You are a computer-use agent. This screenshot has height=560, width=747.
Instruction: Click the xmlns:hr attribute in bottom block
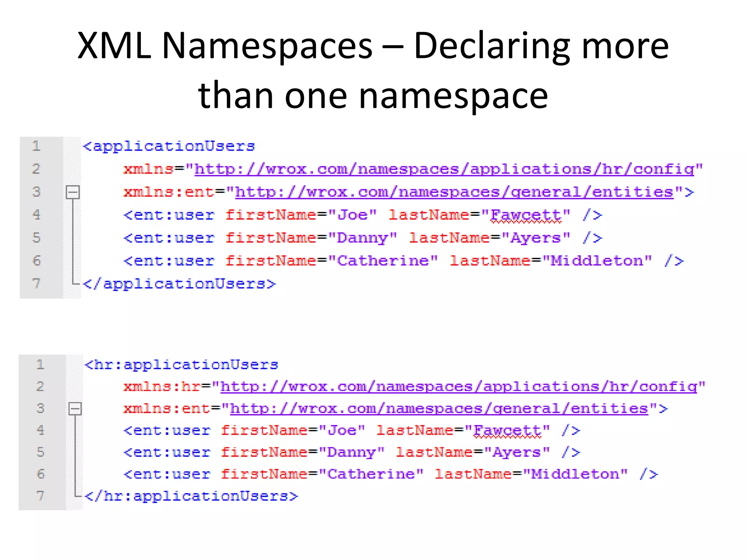tap(163, 386)
